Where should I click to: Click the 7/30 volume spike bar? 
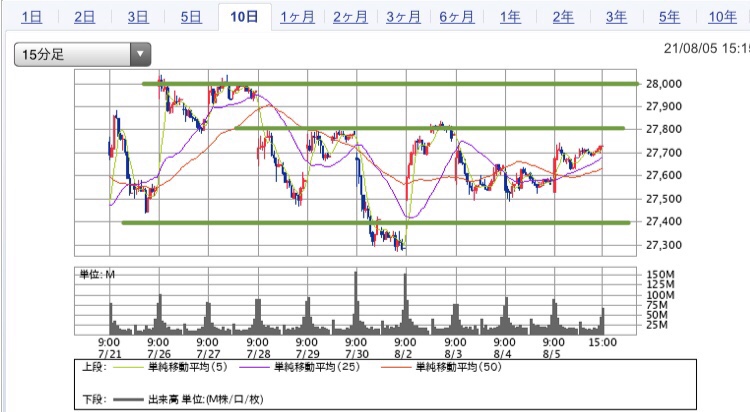356,303
